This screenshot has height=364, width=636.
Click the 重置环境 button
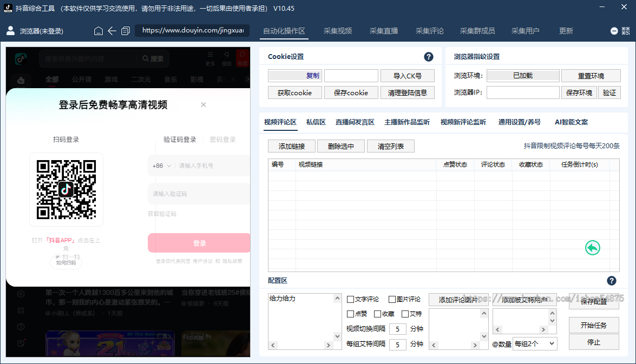591,76
